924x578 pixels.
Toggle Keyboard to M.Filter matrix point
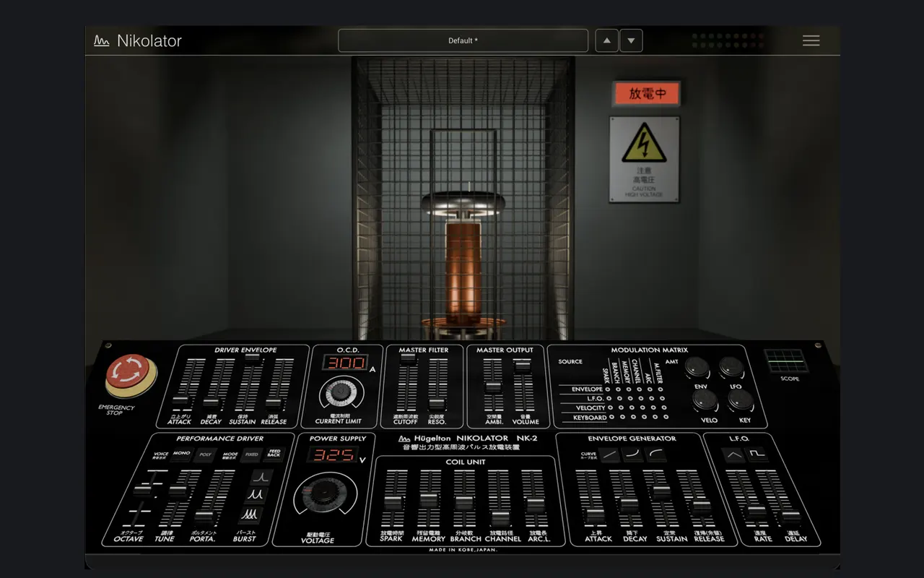click(666, 417)
